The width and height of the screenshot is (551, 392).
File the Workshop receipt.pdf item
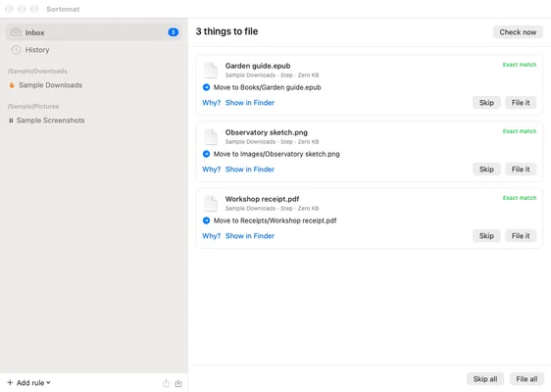click(x=521, y=236)
